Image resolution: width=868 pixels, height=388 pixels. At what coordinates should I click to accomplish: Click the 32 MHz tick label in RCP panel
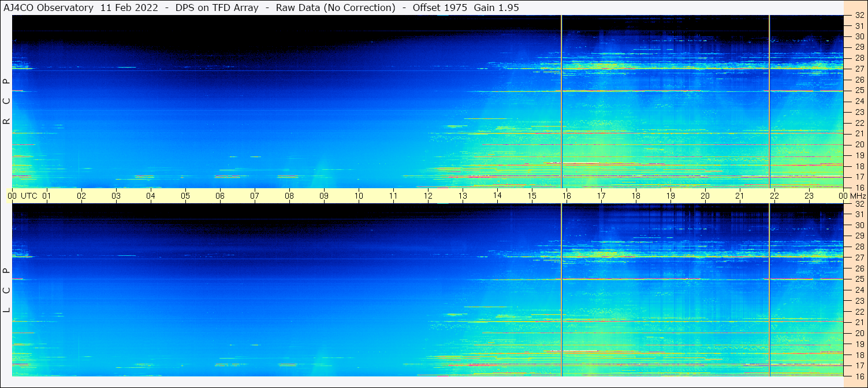point(859,16)
